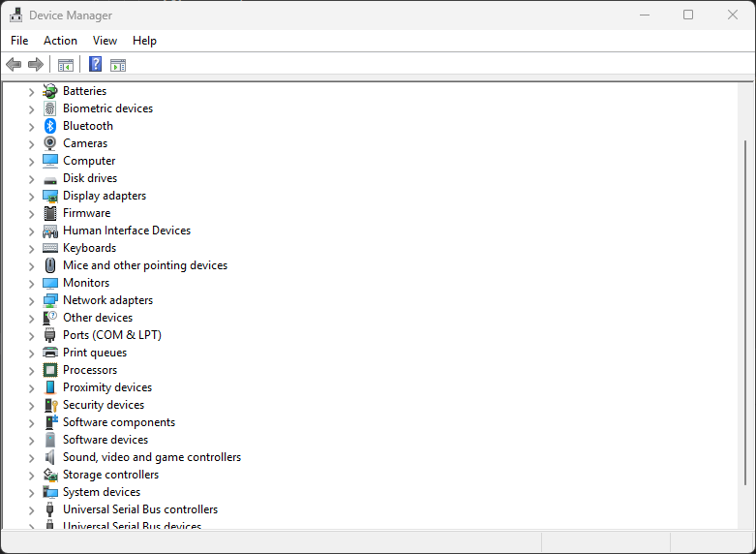Image resolution: width=756 pixels, height=554 pixels.
Task: Select the Computer tree label
Action: 89,160
